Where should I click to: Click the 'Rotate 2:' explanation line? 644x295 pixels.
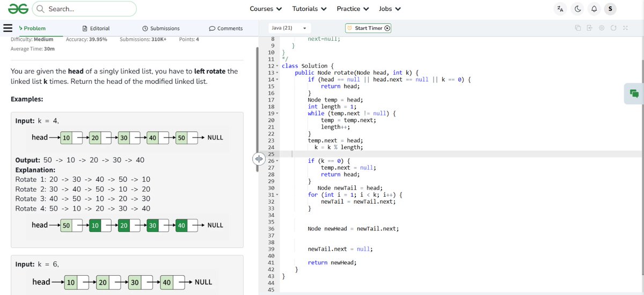point(83,189)
